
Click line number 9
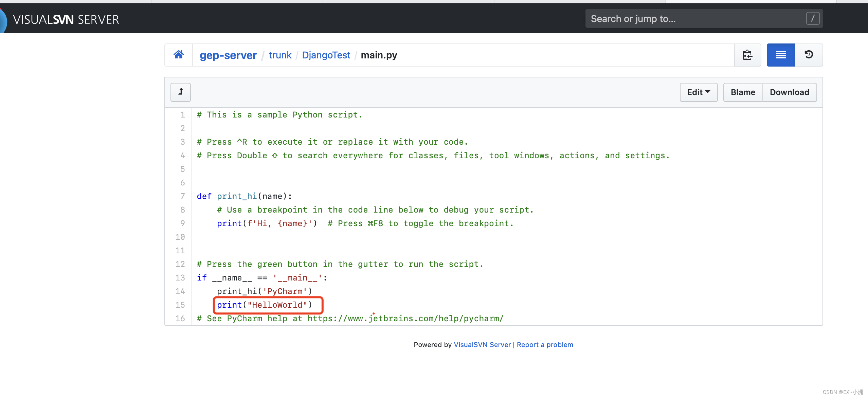[x=182, y=223]
